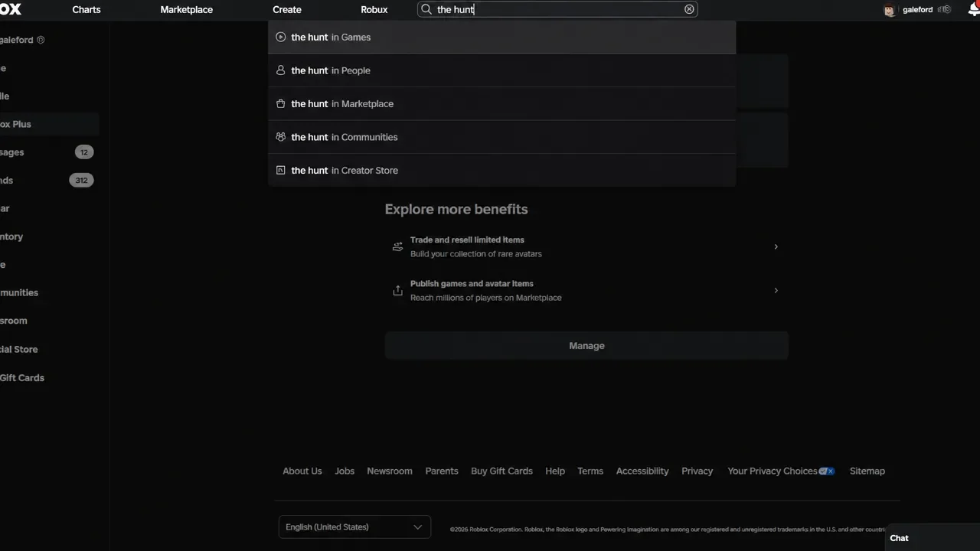Click the magnifier search icon
This screenshot has height=551, width=980.
pos(426,9)
